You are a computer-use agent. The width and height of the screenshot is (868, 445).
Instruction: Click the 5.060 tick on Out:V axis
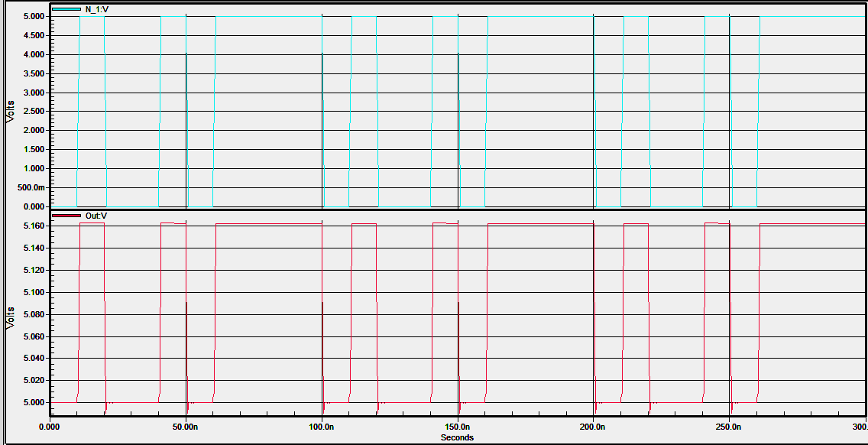(x=35, y=336)
